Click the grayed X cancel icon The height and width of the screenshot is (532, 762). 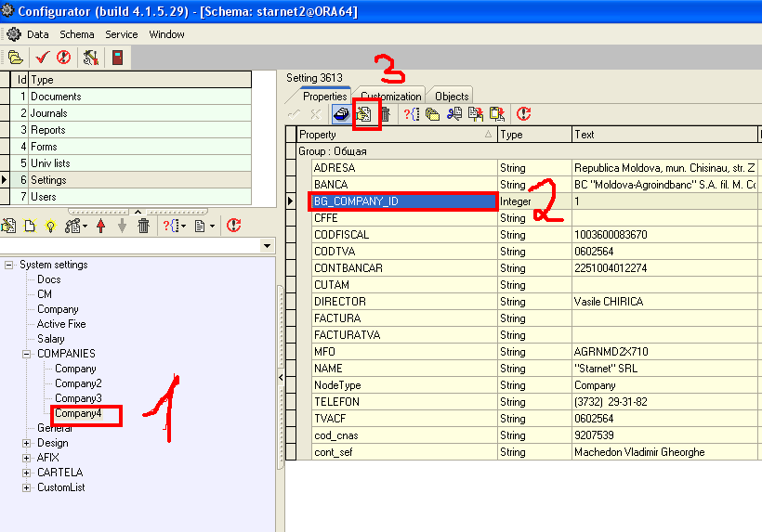pos(315,114)
